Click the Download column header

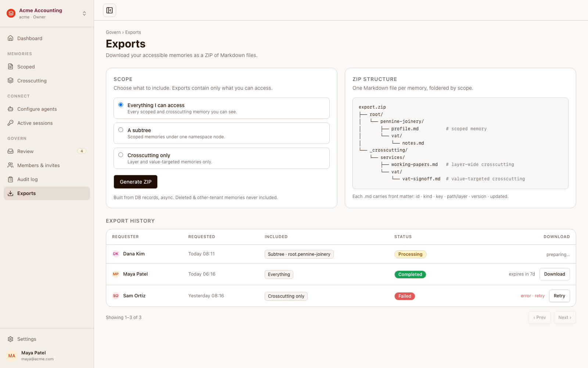[x=556, y=237]
